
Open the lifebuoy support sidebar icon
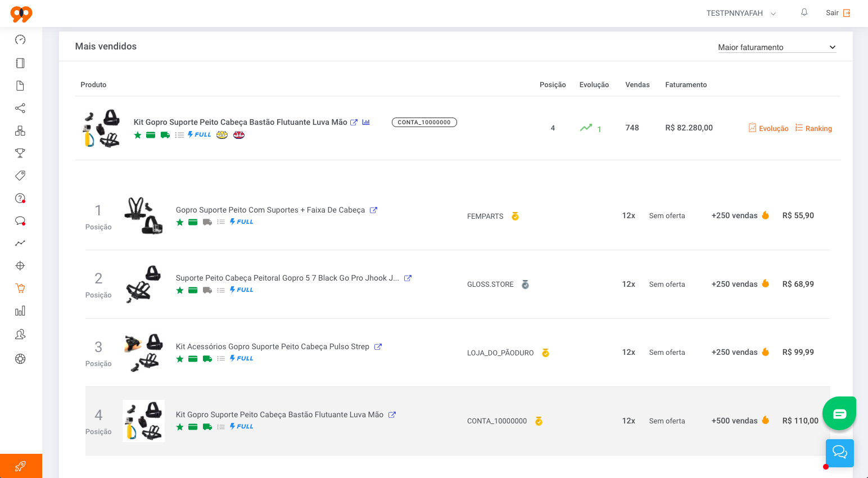pyautogui.click(x=20, y=359)
